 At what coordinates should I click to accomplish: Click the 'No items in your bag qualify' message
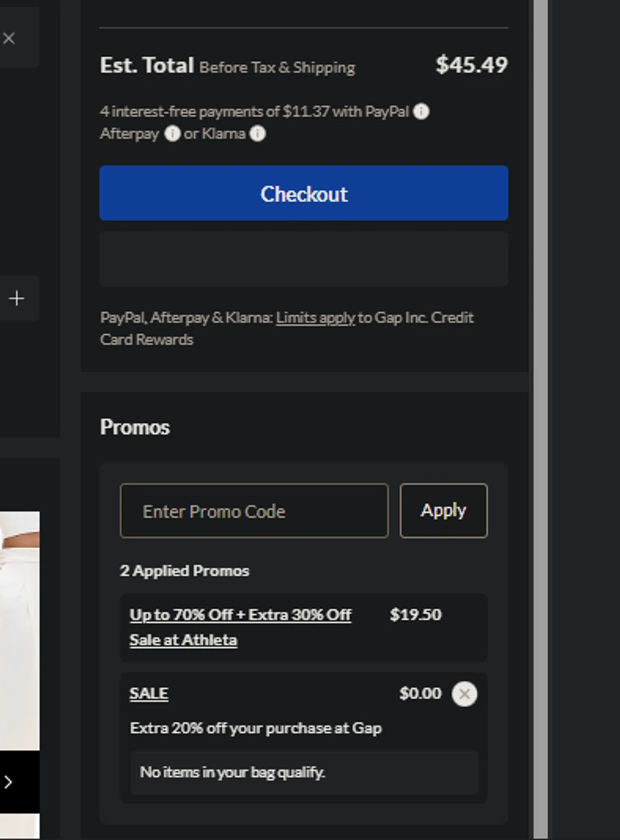[232, 772]
